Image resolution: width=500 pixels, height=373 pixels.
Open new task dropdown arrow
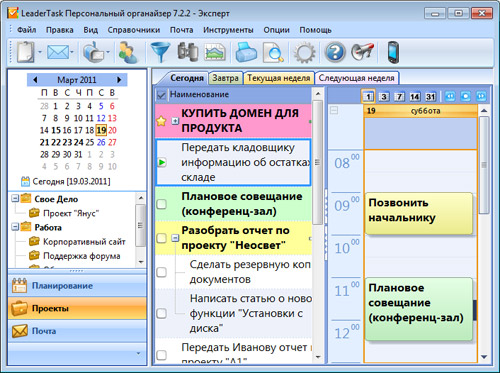[x=40, y=52]
